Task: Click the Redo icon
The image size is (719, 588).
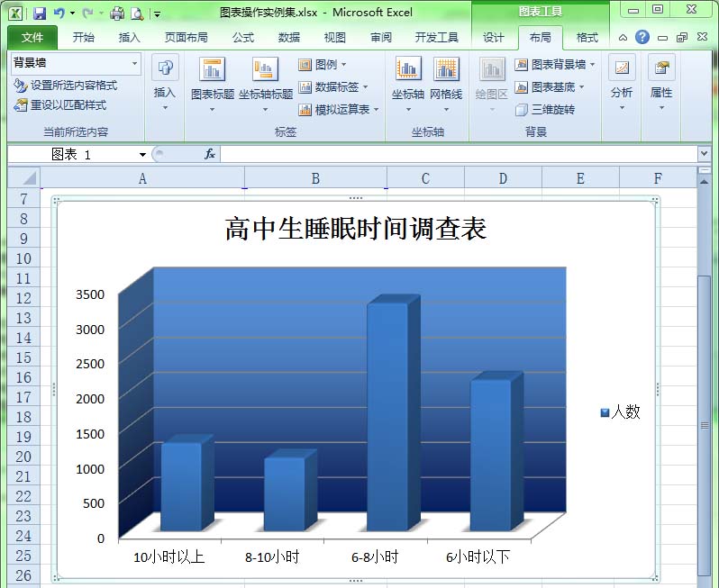Action: (87, 14)
